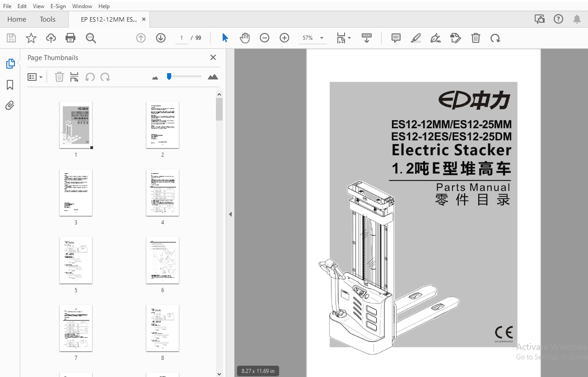Click the current page number field
Screen dimensions: 588x377
point(182,38)
